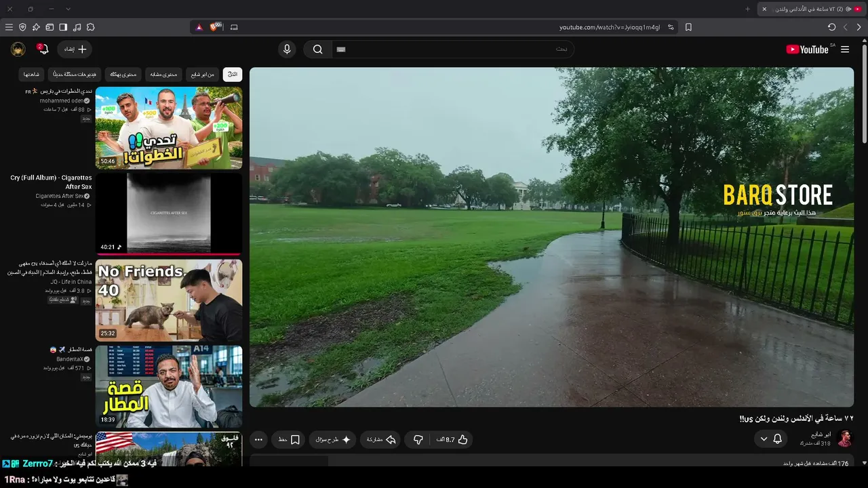Open the 'قصة المطار' video thumbnail
The image size is (868, 488).
[x=169, y=386]
